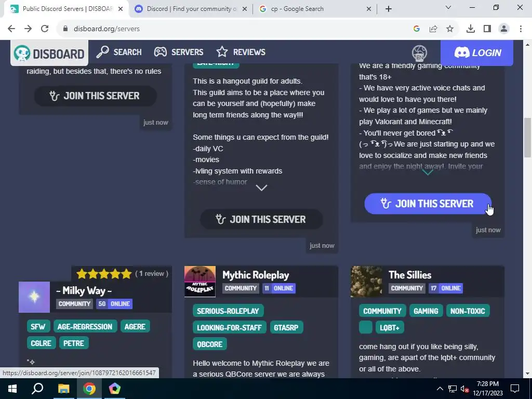Viewport: 532px width, 399px height.
Task: View Milky Way star rating reviews
Action: [x=122, y=273]
